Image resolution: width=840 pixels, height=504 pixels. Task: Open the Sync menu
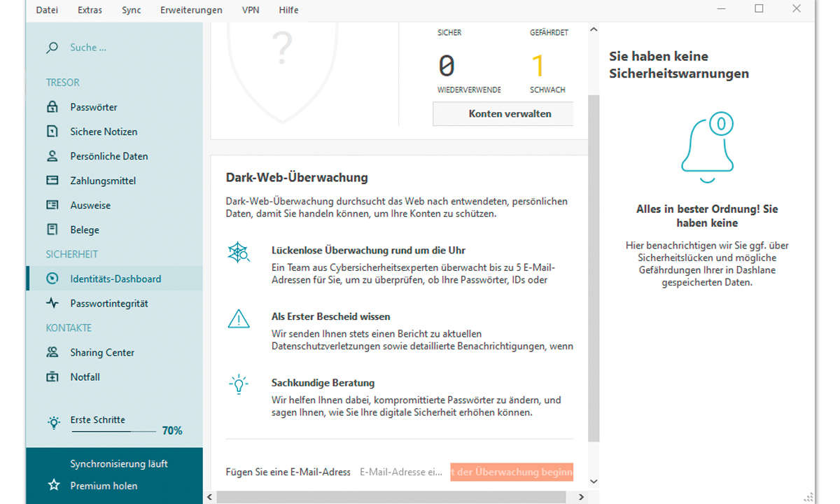click(131, 10)
